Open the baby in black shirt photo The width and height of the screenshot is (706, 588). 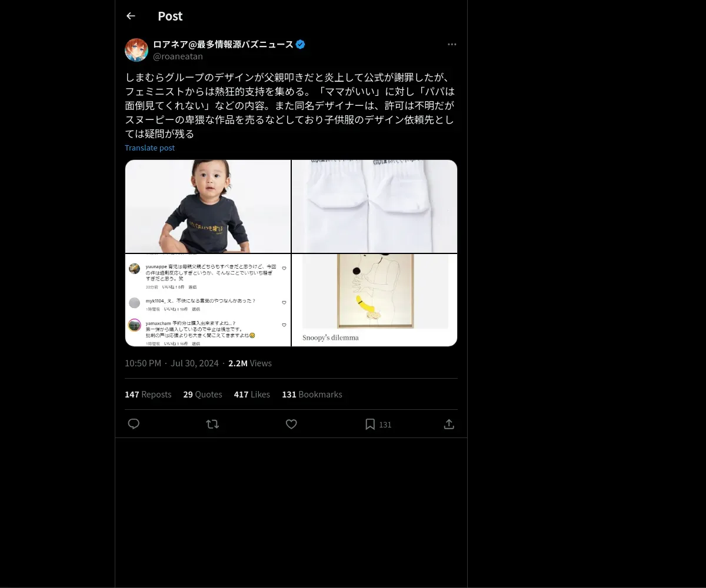pos(208,206)
